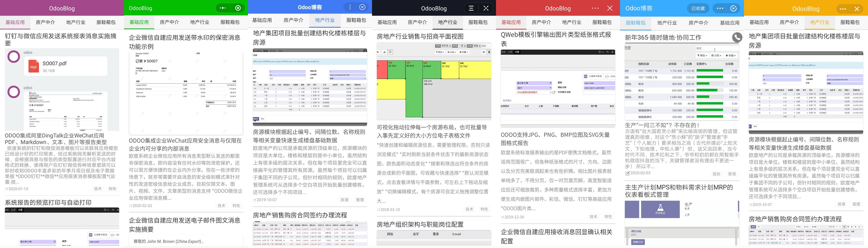Open order SO007 thumbnail in green panel
Screen dimensions: 868x248
(186, 93)
